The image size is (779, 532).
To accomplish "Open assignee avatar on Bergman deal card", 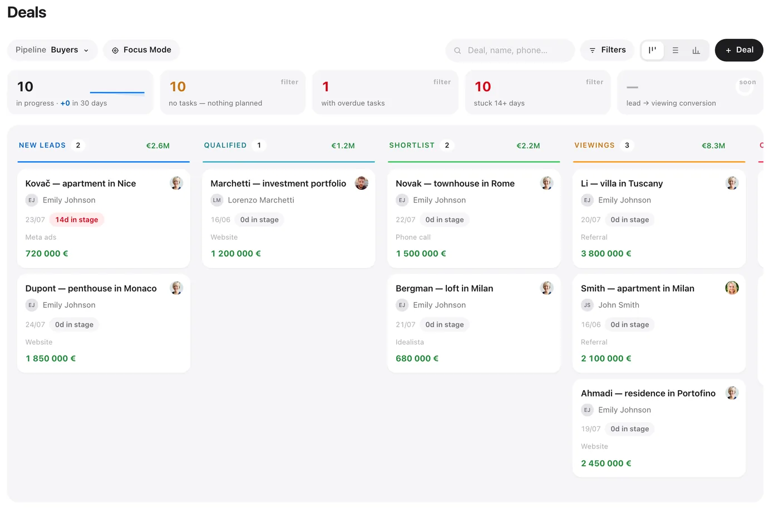I will click(547, 288).
